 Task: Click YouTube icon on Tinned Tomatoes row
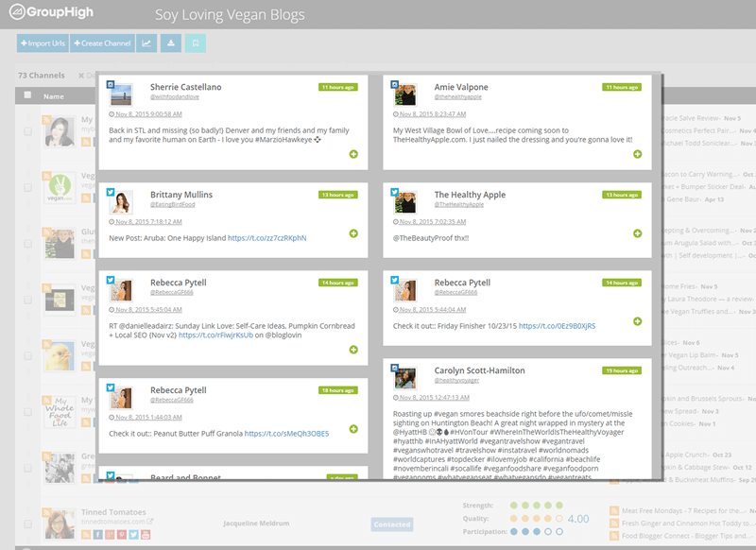[x=145, y=535]
